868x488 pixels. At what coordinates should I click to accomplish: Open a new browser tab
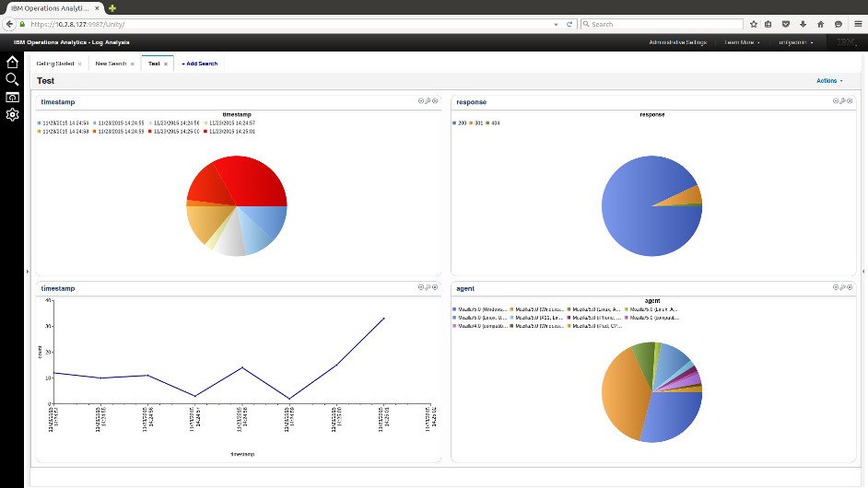(112, 8)
